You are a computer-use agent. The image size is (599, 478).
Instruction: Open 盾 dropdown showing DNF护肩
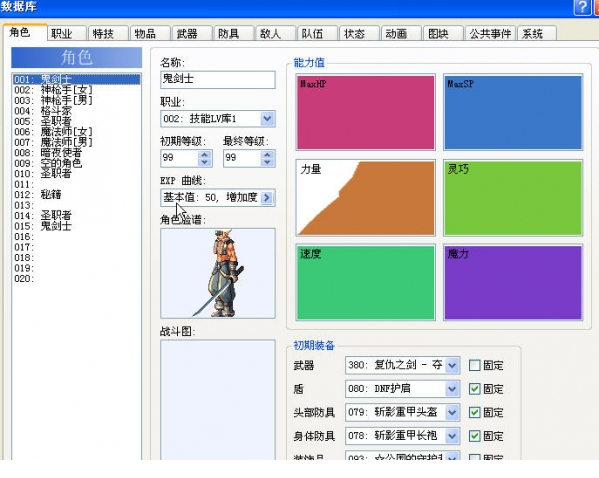452,389
